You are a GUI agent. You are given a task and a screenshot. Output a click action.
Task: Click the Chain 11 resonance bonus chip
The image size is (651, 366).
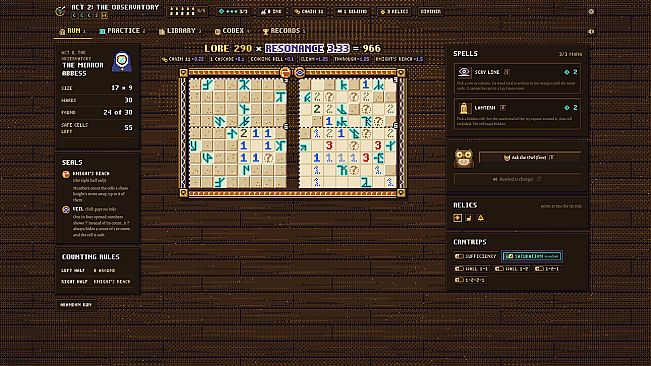pos(183,59)
